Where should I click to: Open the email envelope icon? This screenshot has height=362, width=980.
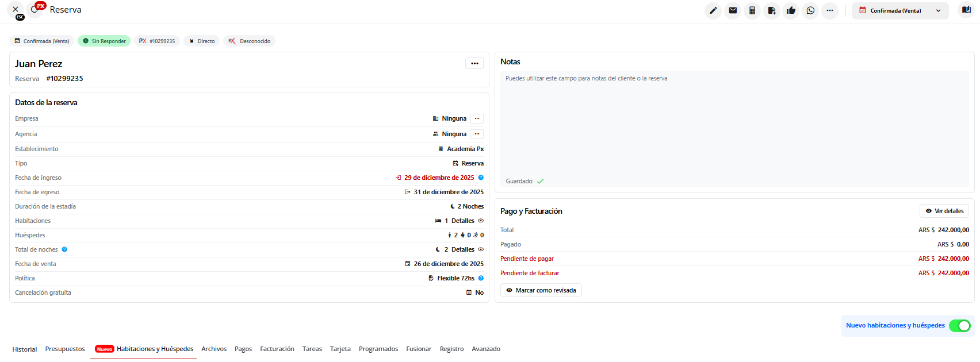[x=733, y=10]
